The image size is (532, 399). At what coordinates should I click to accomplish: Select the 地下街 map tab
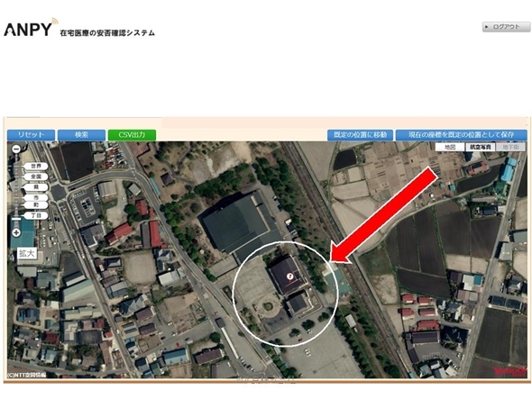510,147
